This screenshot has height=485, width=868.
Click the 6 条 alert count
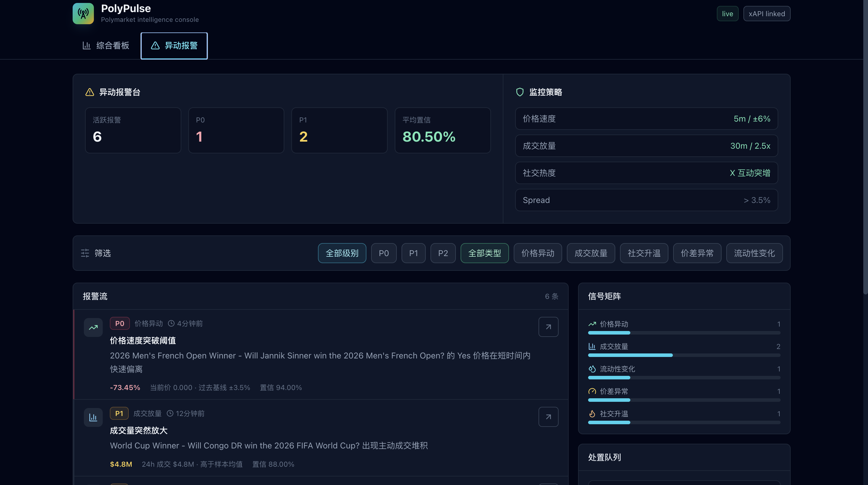pos(552,296)
